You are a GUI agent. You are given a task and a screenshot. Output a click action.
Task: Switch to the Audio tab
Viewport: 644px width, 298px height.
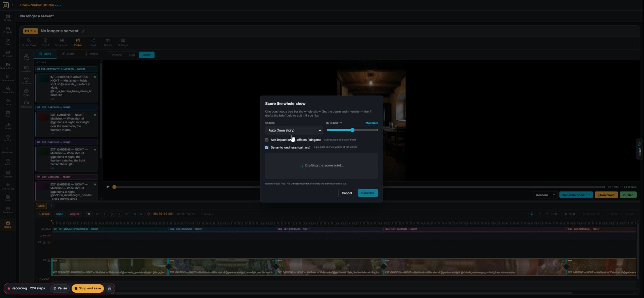pyautogui.click(x=68, y=54)
